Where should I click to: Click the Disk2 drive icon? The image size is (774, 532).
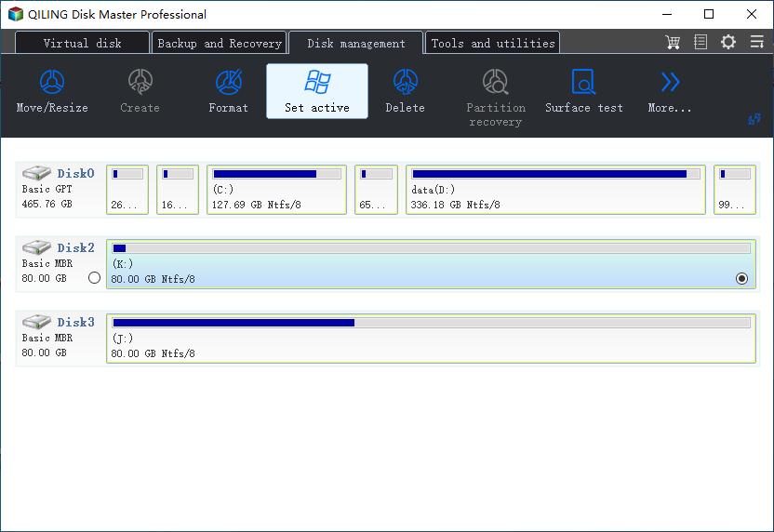point(36,247)
